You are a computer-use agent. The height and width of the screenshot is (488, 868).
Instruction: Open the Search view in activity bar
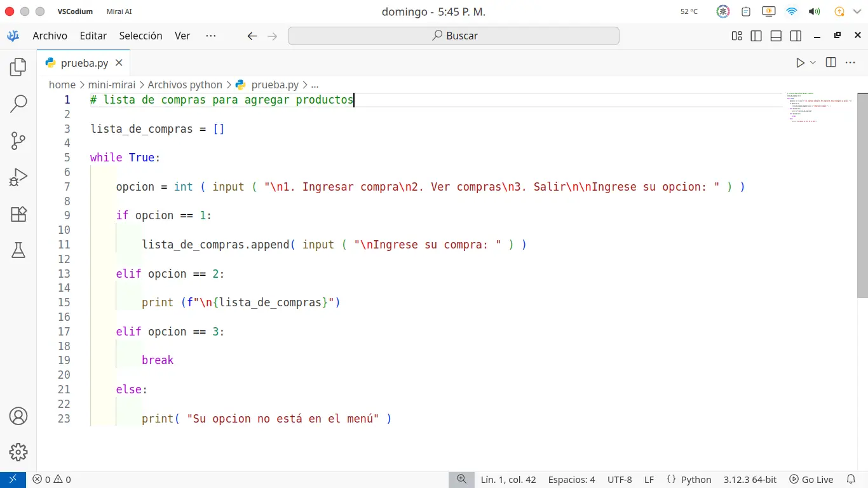click(18, 104)
